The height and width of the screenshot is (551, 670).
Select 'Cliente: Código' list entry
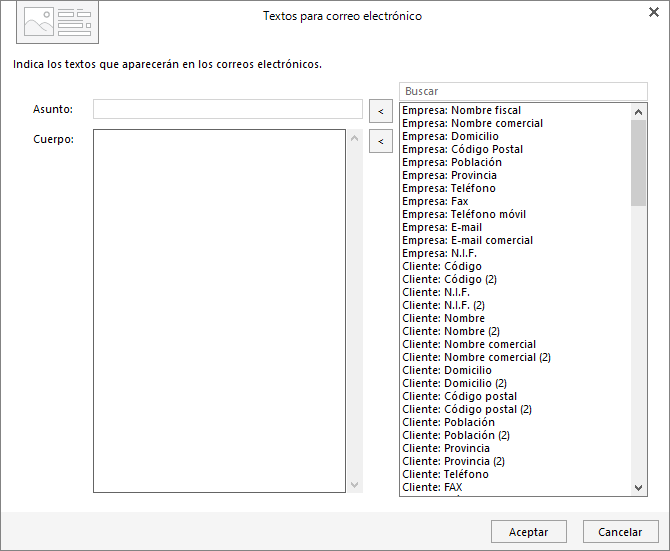516,266
